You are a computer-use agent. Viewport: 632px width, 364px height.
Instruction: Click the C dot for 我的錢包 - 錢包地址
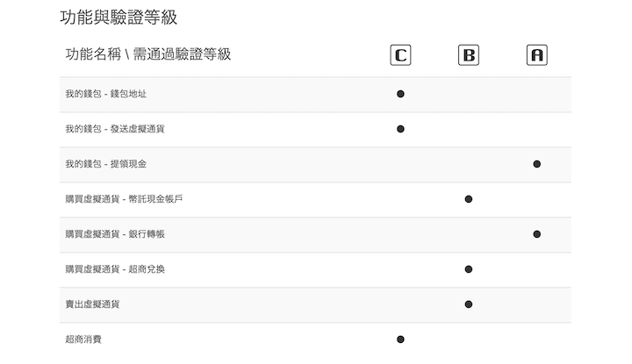400,94
